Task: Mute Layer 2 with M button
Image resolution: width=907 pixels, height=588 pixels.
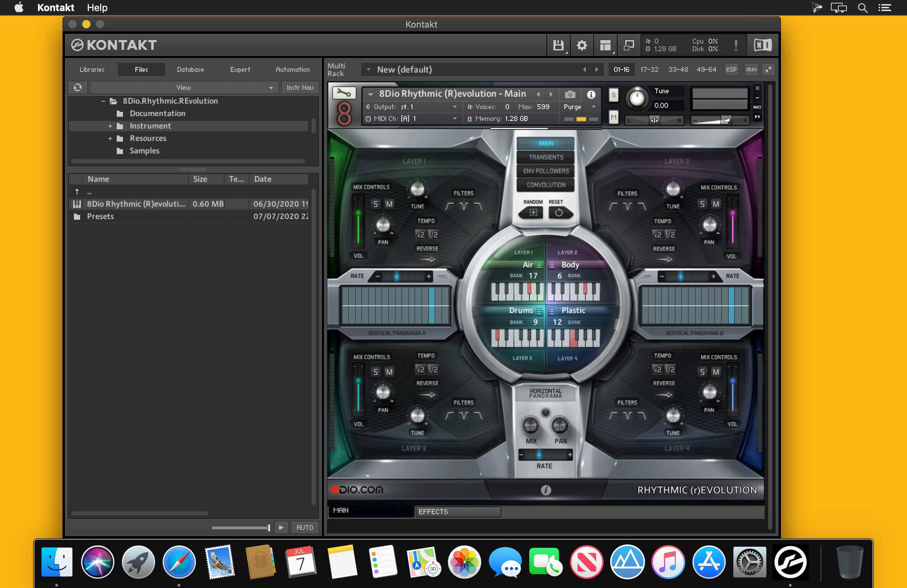Action: (x=716, y=204)
